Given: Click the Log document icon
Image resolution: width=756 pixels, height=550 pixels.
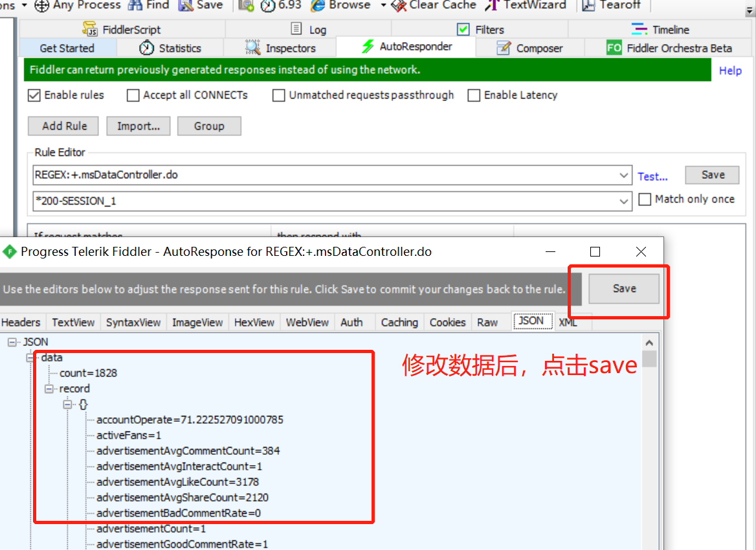Looking at the screenshot, I should click(x=296, y=29).
